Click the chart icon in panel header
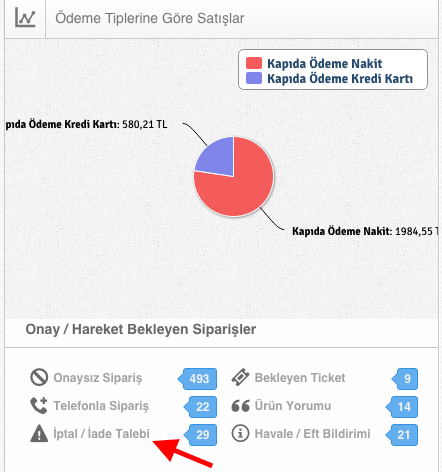 point(25,18)
